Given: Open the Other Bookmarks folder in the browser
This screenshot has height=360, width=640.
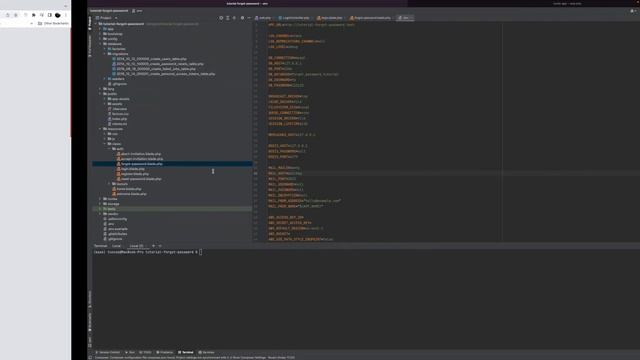Looking at the screenshot, I should (x=53, y=24).
